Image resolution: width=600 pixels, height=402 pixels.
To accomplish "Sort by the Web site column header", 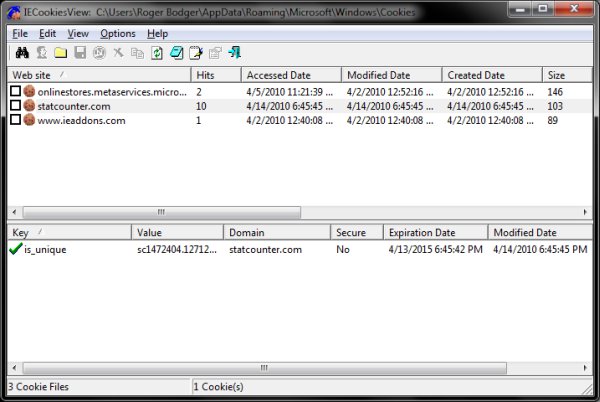I will click(x=99, y=75).
